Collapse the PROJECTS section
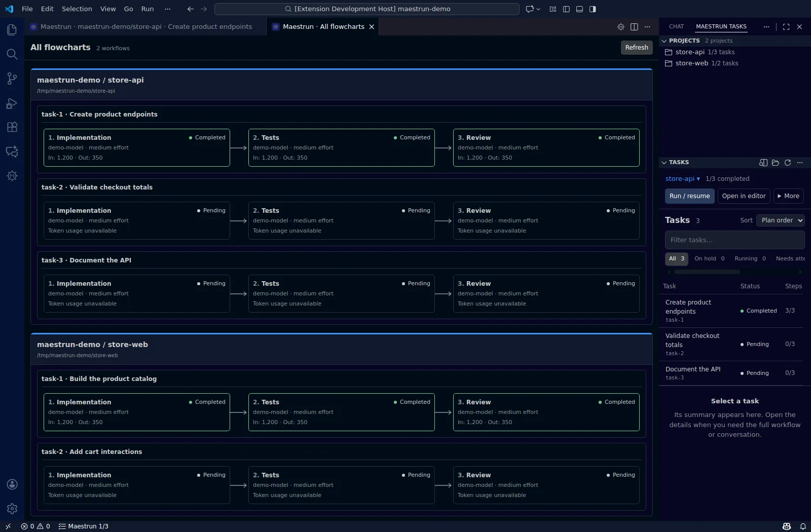Screen dimensions: 811x532 tap(664, 41)
